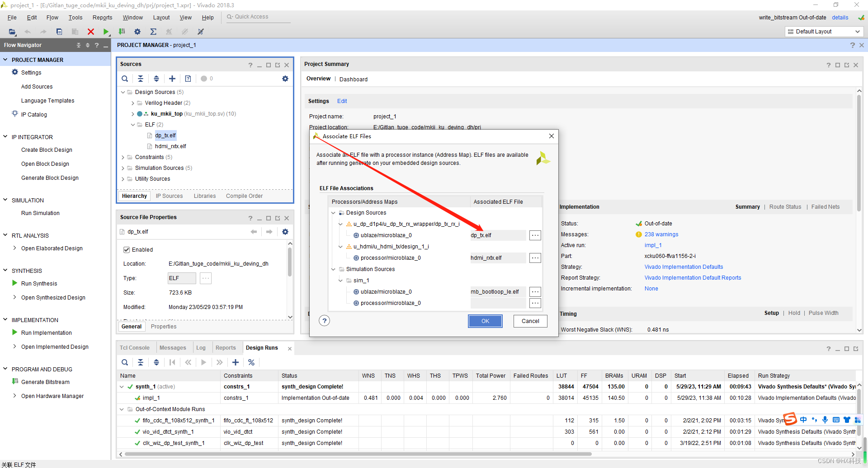The height and width of the screenshot is (468, 868).
Task: Go back in Source File Properties
Action: 254,232
